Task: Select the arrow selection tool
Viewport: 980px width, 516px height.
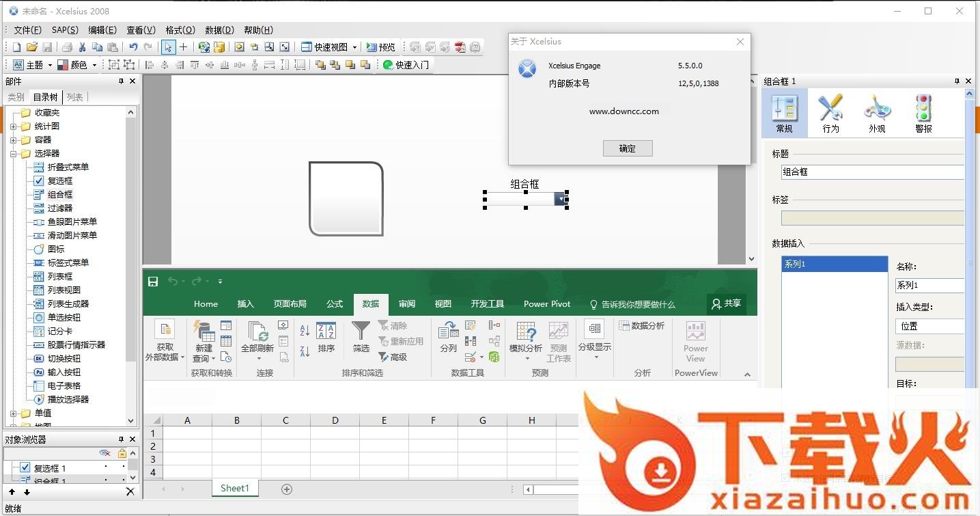Action: [168, 47]
